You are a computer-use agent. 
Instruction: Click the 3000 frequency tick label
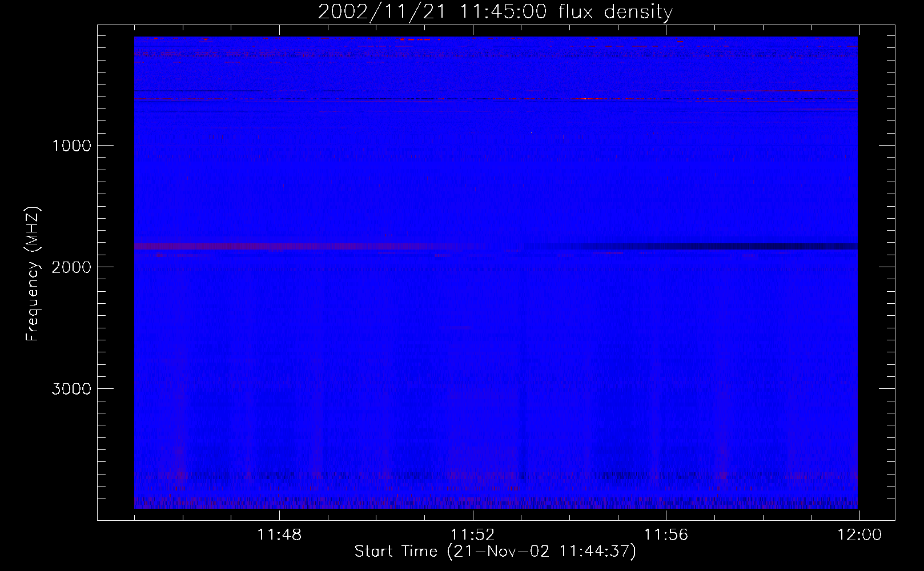click(71, 389)
